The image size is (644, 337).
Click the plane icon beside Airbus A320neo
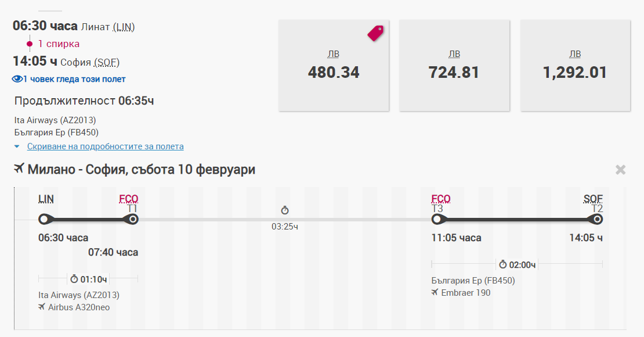point(42,307)
